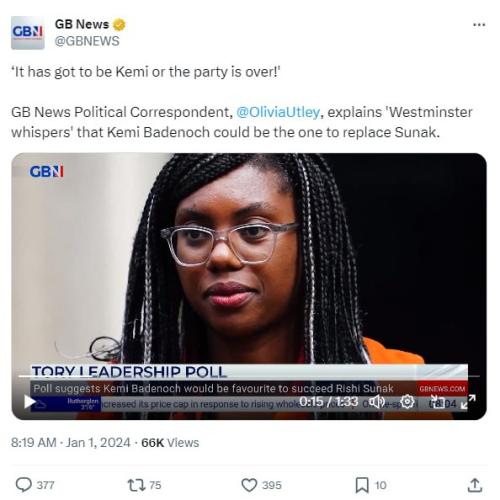Toggle picture-in-picture mode icon
The image size is (500, 500).
click(437, 402)
